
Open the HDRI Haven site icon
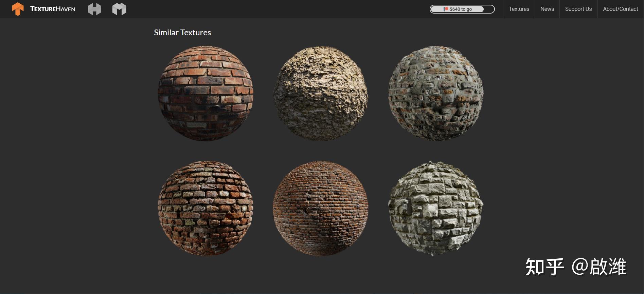[94, 9]
